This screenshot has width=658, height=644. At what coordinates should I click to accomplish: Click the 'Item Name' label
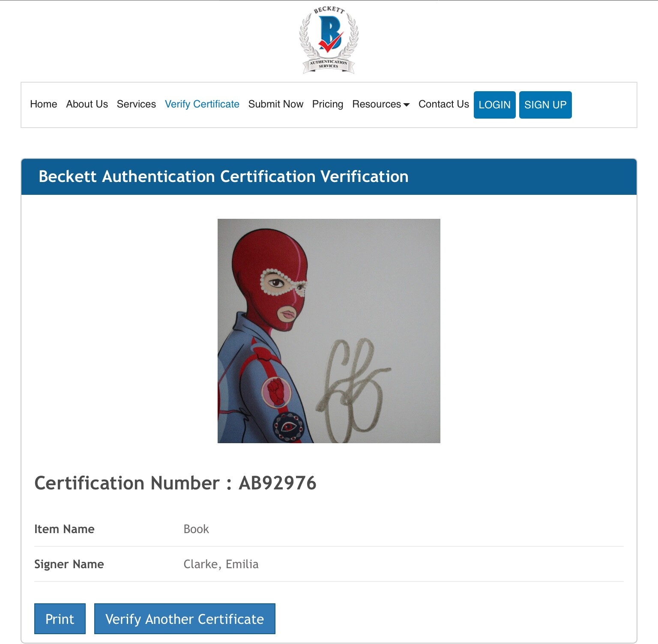64,529
